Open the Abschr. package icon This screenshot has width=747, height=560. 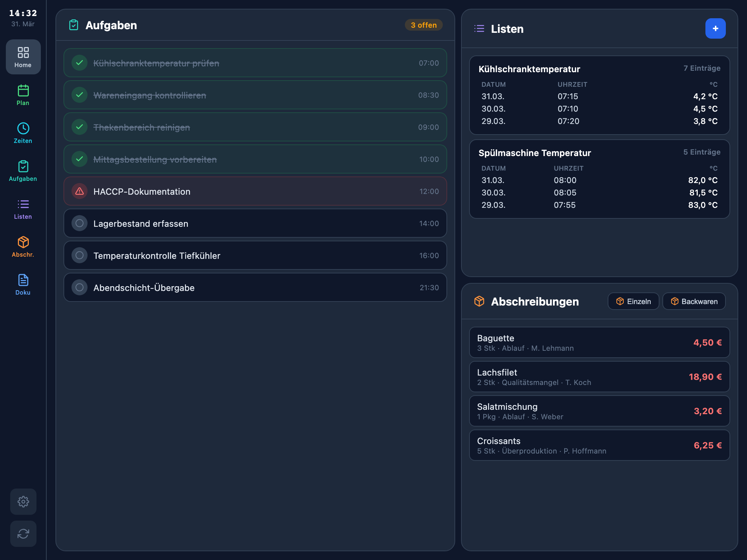pos(23,246)
